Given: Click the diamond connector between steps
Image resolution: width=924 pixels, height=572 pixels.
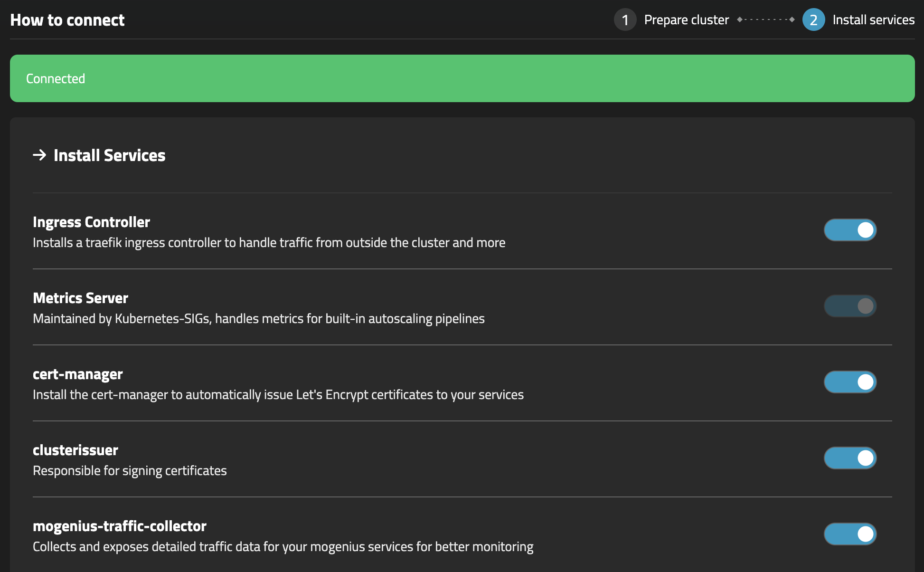Looking at the screenshot, I should click(765, 19).
